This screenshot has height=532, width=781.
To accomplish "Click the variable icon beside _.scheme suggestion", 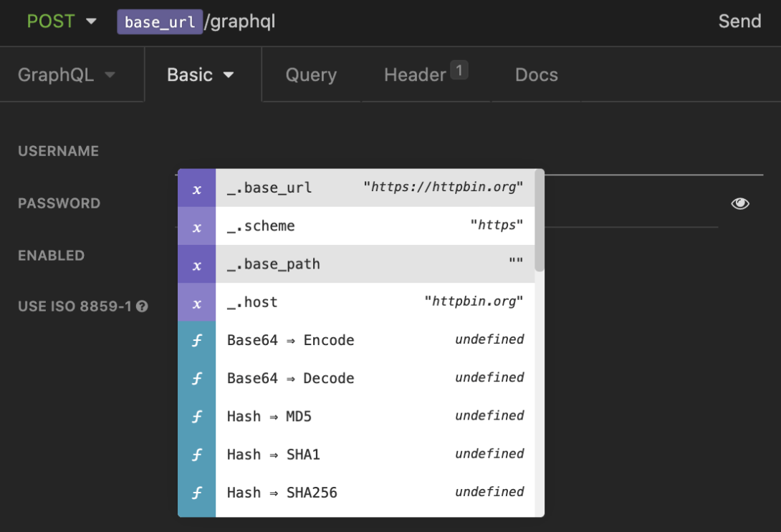I will click(x=196, y=226).
